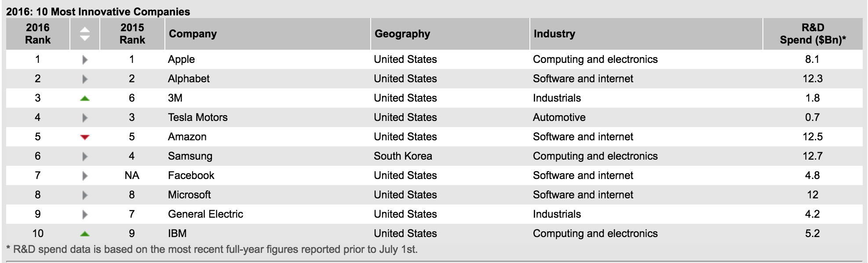Select the General Electric company name
Screen dimensions: 868x263
[x=205, y=214]
